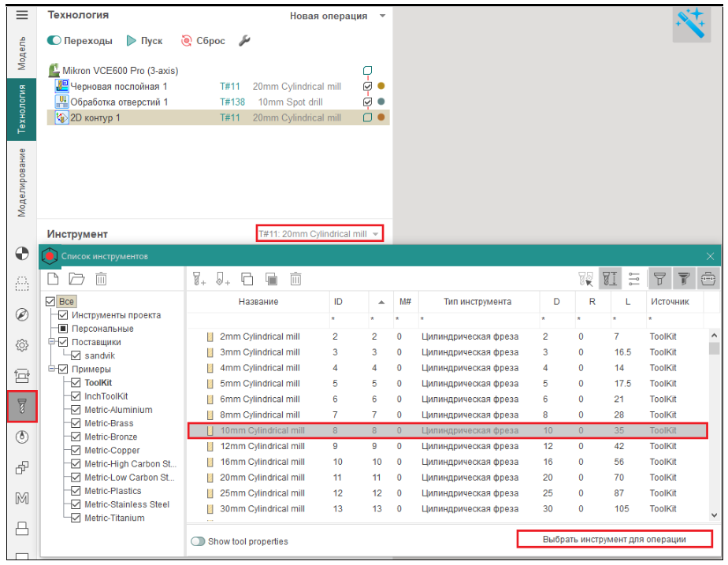Click the Сброс reset icon

pyautogui.click(x=187, y=41)
